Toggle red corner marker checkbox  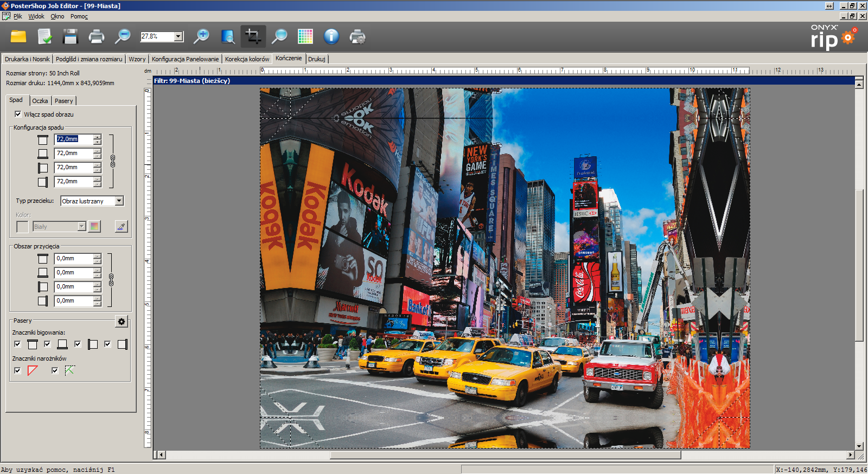(17, 370)
